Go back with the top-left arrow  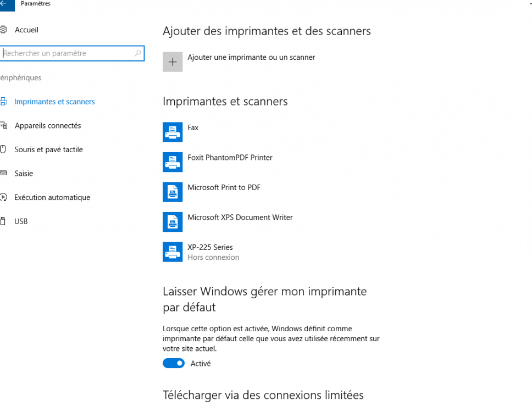[x=3, y=4]
